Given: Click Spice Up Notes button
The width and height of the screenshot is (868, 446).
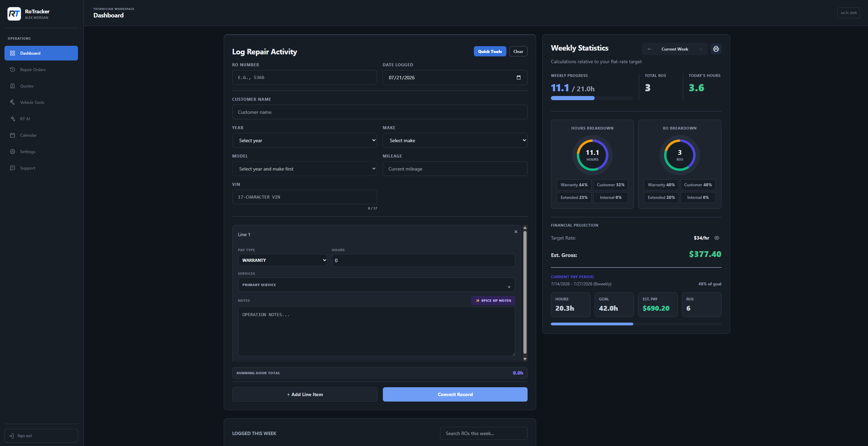Looking at the screenshot, I should pyautogui.click(x=493, y=301).
